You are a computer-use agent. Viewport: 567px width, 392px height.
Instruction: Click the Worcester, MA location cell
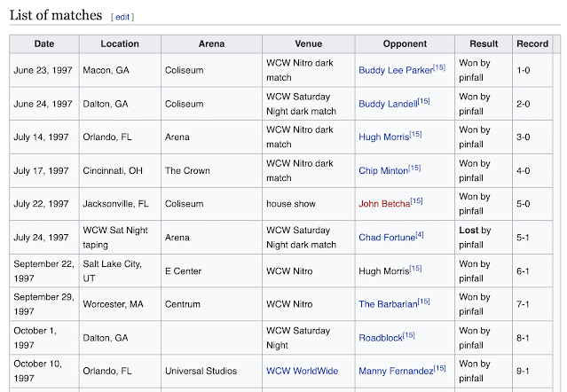[x=120, y=304]
